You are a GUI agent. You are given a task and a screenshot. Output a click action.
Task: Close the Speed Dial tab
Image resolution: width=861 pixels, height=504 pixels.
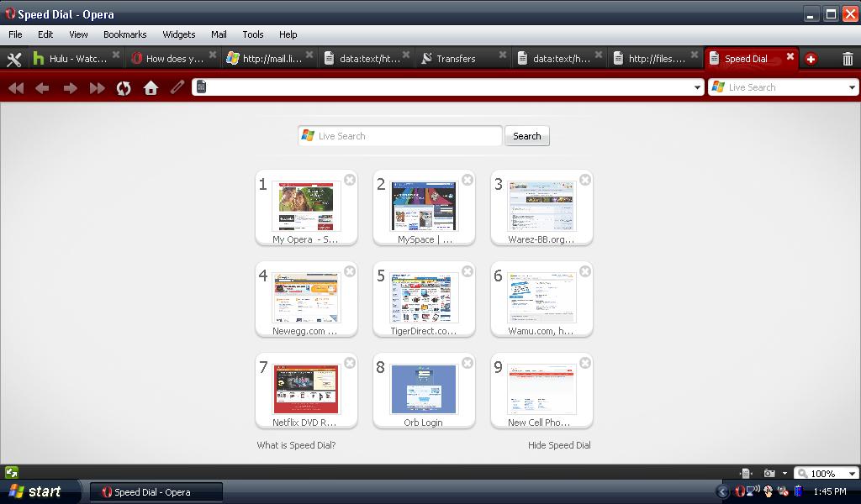click(790, 56)
